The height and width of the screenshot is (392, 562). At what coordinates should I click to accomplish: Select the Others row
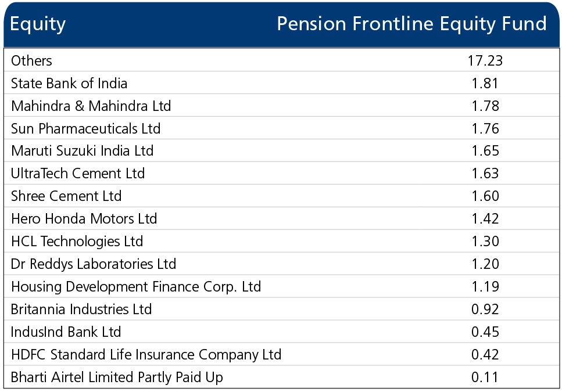click(282, 60)
